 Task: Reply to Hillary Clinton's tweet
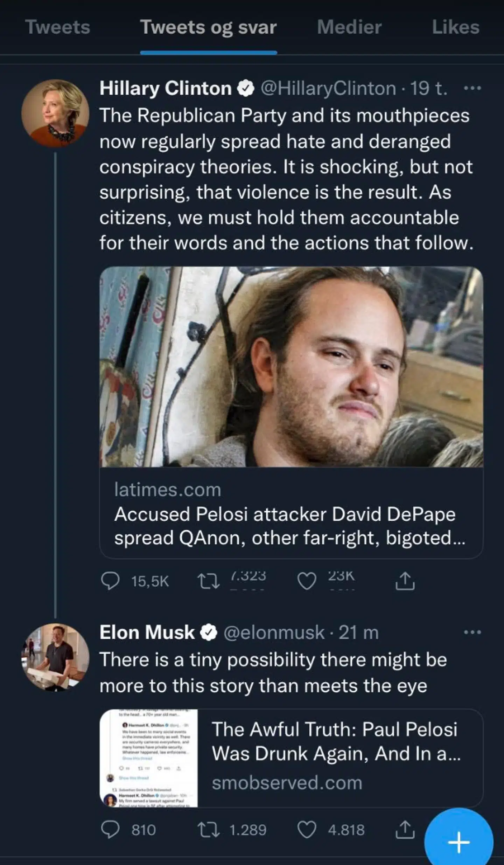pos(110,581)
